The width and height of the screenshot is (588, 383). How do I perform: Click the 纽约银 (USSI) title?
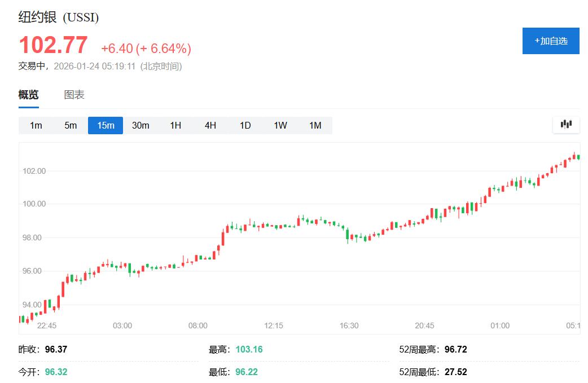coord(59,17)
